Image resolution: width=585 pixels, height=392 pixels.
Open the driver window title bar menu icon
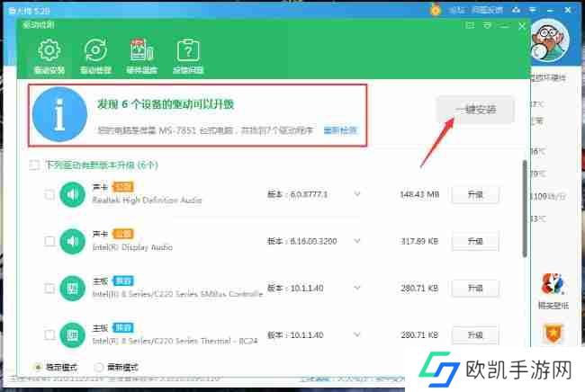487,25
